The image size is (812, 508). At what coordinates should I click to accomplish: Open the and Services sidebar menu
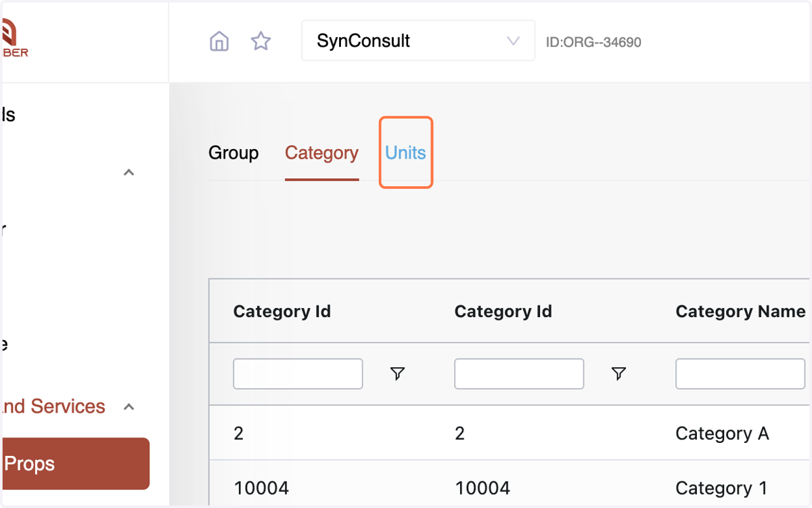[x=53, y=406]
